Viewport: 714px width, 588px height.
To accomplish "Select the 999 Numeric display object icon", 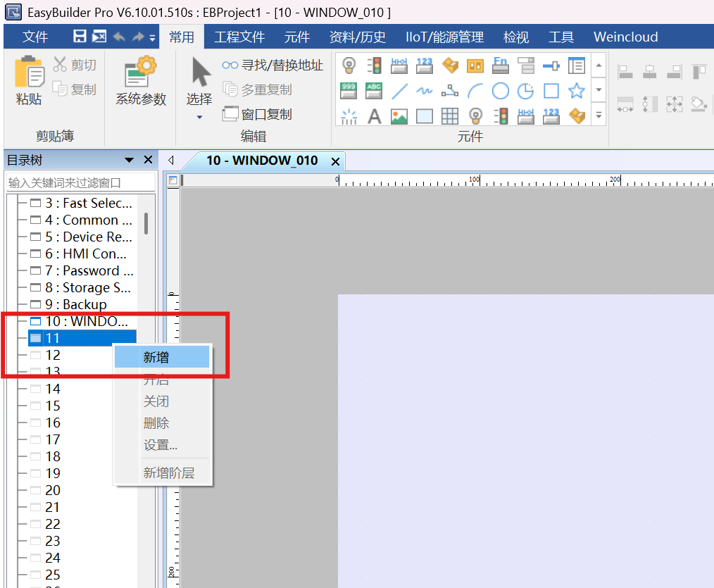I will (x=349, y=91).
